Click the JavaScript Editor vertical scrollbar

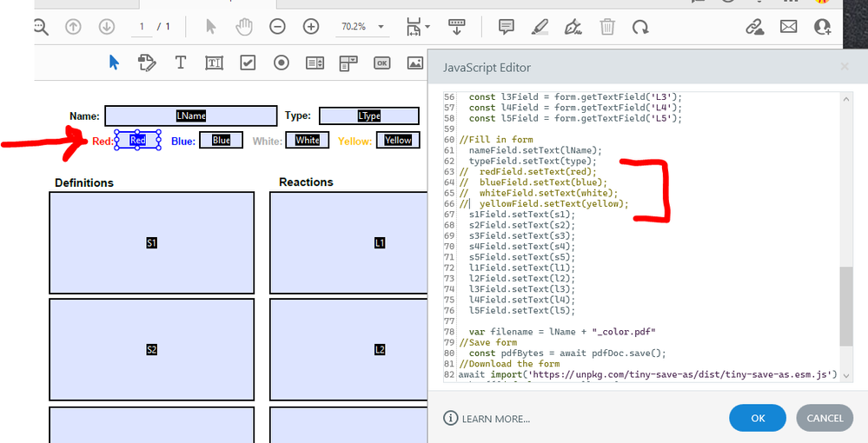point(846,306)
